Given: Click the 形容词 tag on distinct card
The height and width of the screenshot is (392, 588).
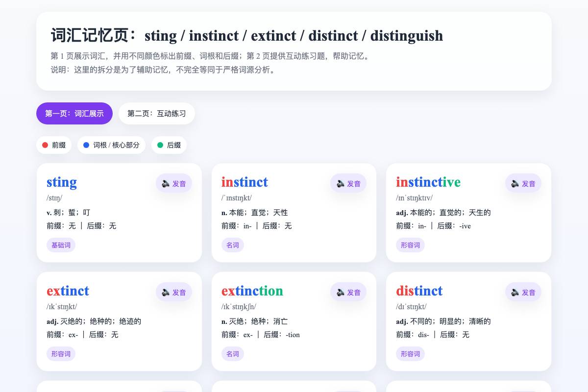Looking at the screenshot, I should (410, 354).
